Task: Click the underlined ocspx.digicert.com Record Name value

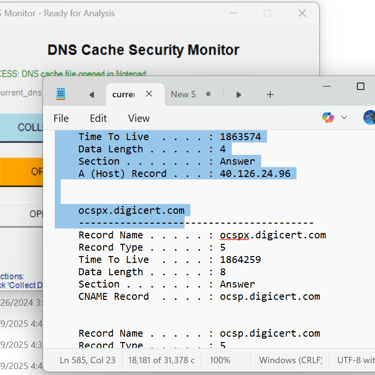Action: pyautogui.click(x=273, y=235)
